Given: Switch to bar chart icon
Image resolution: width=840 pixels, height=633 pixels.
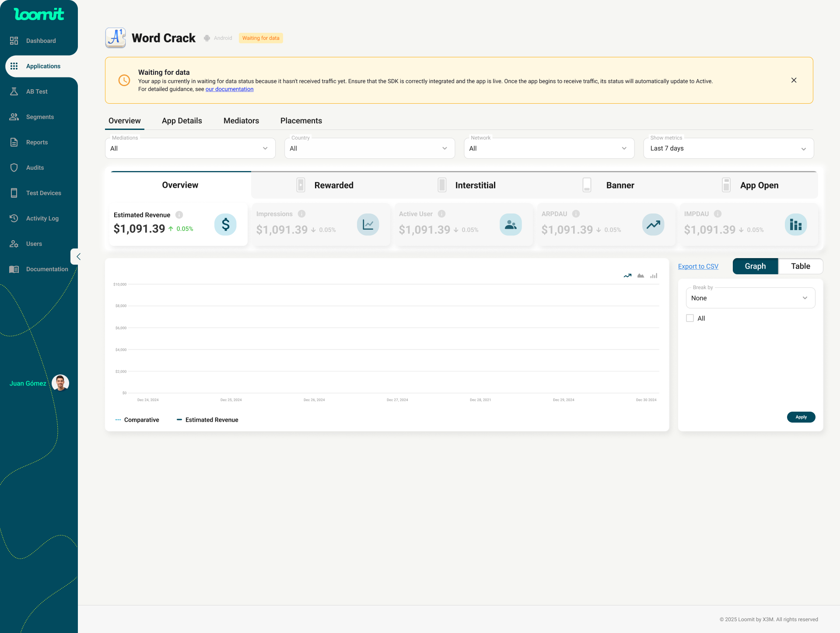Looking at the screenshot, I should 654,276.
